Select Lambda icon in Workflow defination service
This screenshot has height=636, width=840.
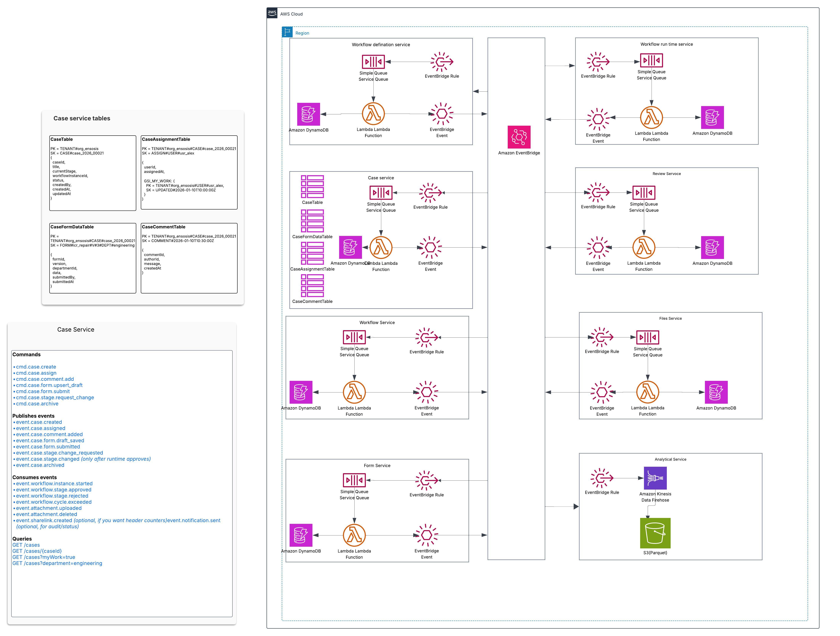(373, 113)
